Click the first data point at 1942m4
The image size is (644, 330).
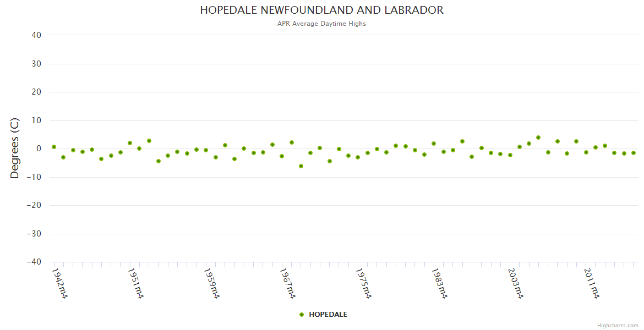(x=54, y=147)
